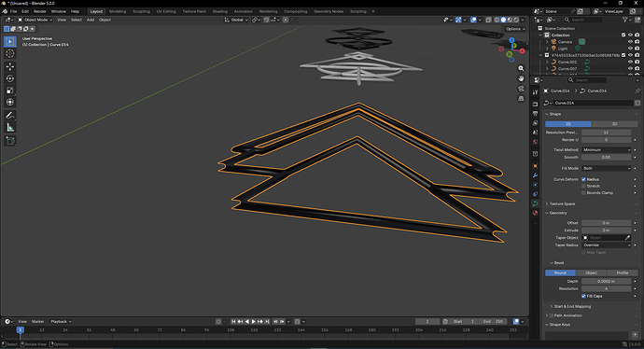Open the Twist Method dropdown
The image size is (644, 349).
(x=607, y=150)
